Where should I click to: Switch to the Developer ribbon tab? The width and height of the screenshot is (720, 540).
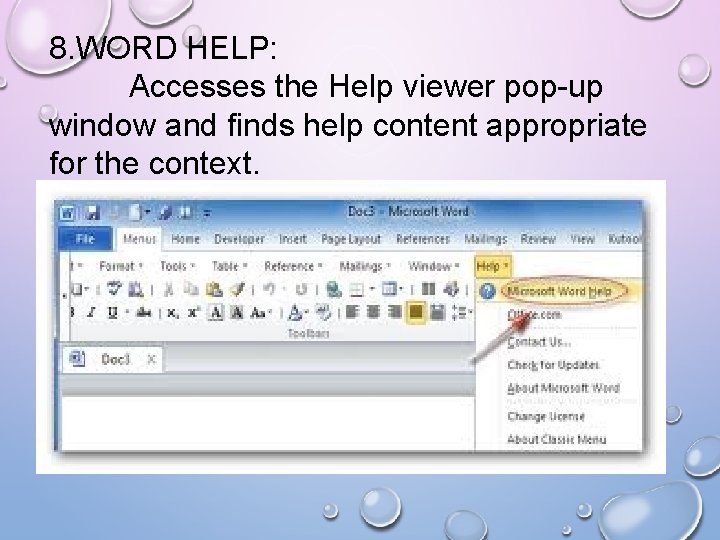239,239
